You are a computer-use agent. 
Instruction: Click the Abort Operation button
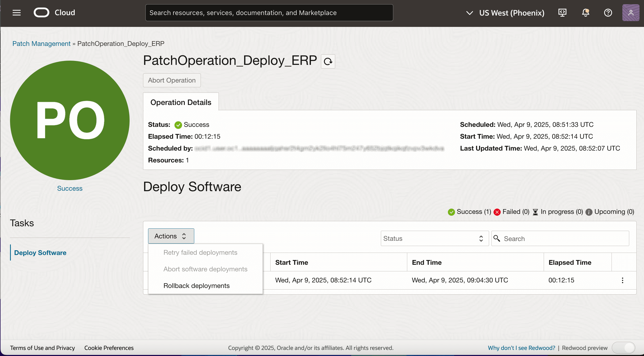coord(172,80)
